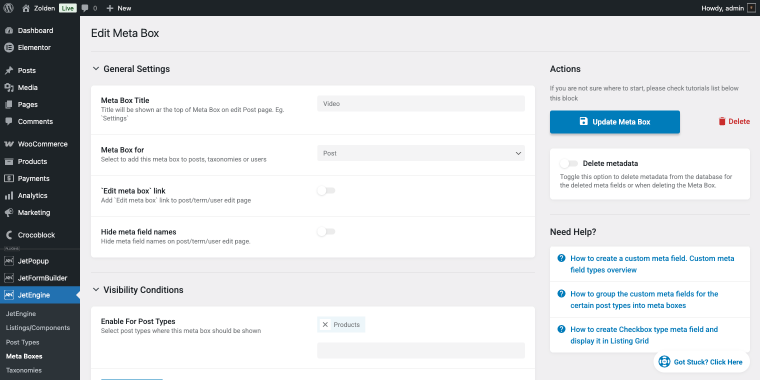Viewport: 760px width, 380px height.
Task: Open 'How to create Checkbox type meta field' link
Action: pyautogui.click(x=644, y=335)
